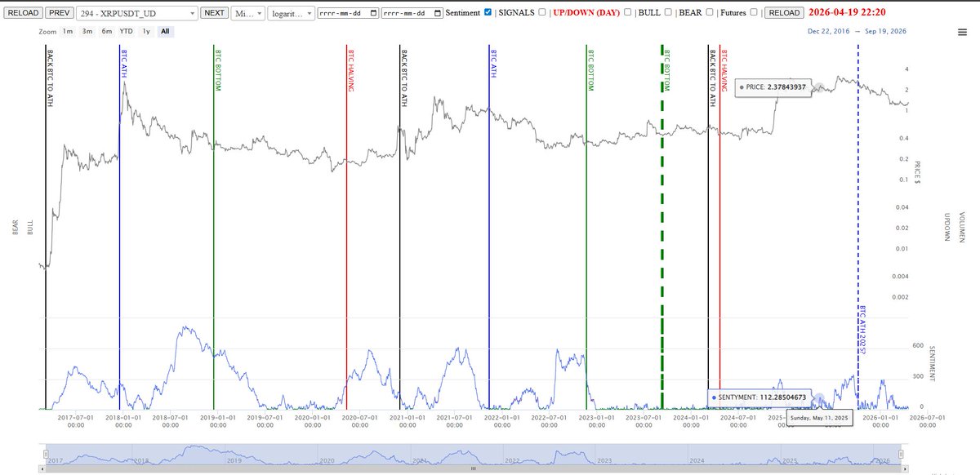The width and height of the screenshot is (980, 475).
Task: Open the chart context hamburger menu
Action: (964, 32)
